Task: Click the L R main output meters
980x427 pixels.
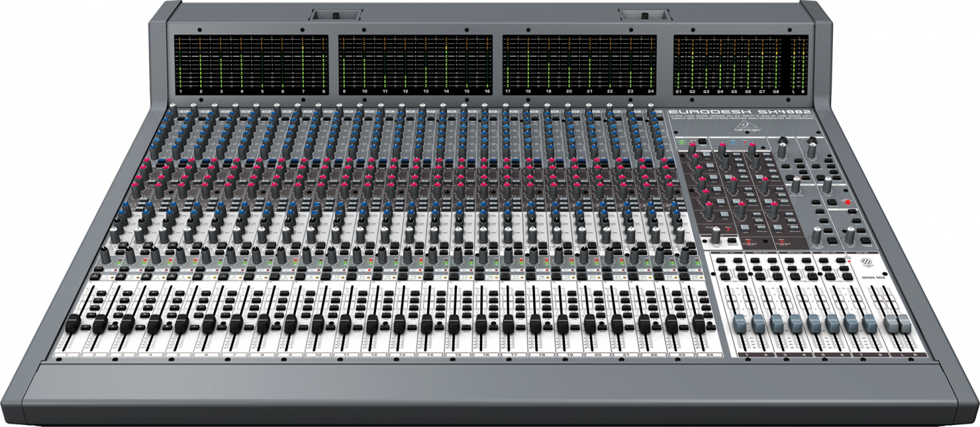Action: (x=799, y=65)
